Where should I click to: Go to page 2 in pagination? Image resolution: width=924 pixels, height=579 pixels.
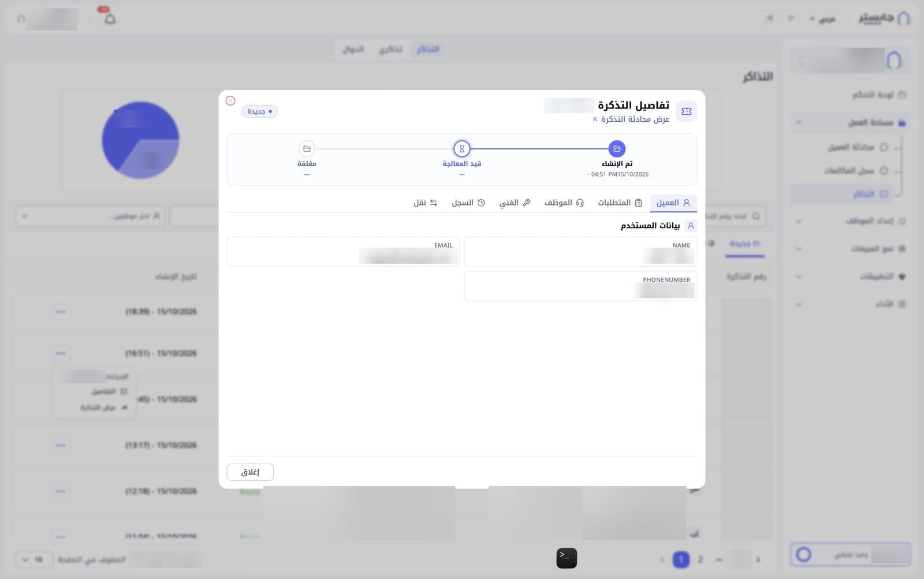click(x=700, y=559)
